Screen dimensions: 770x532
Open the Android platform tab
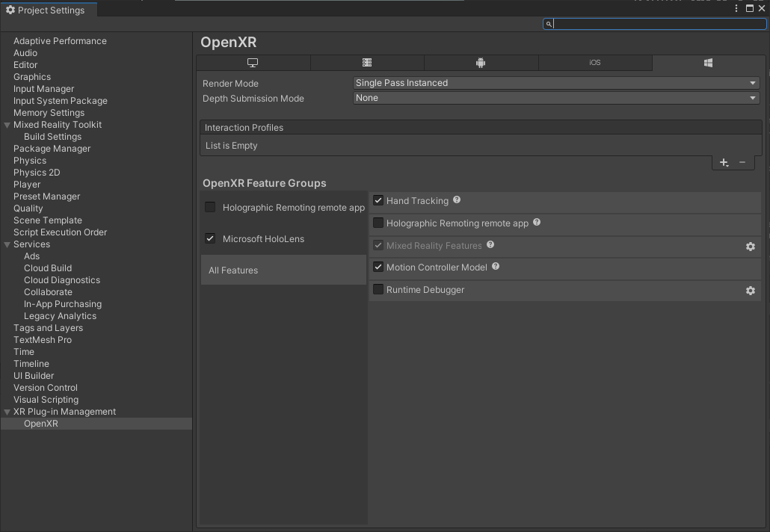(x=481, y=63)
